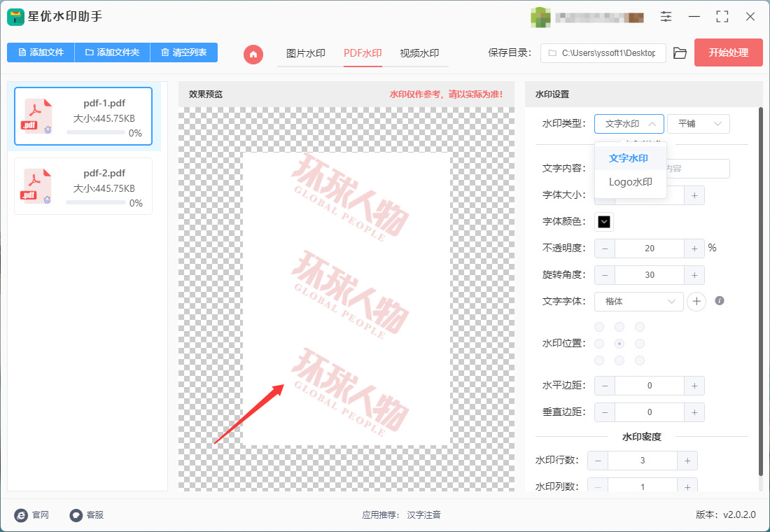Viewport: 770px width, 532px height.
Task: Decrease opacity with minus button
Action: click(605, 248)
